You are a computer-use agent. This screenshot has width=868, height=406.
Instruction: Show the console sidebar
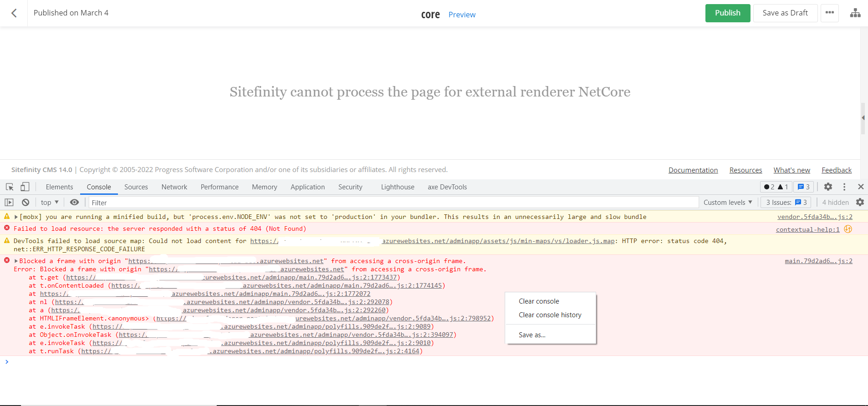point(9,203)
